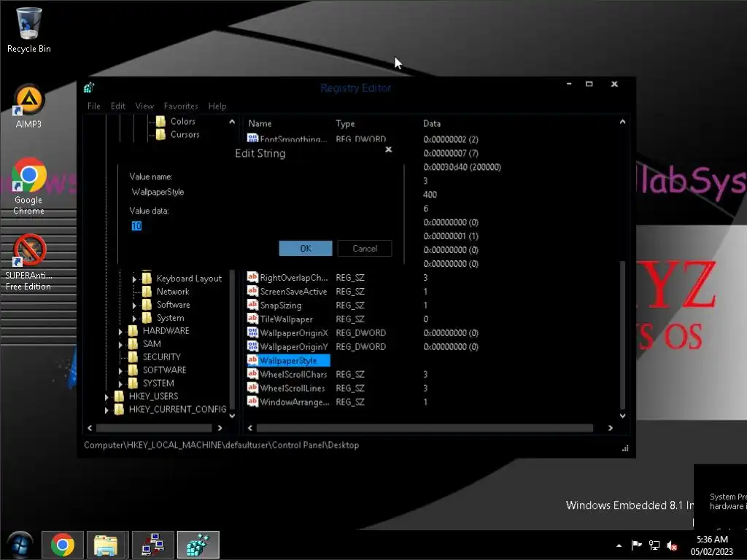Click the network tray icon
This screenshot has width=747, height=560.
coord(654,545)
